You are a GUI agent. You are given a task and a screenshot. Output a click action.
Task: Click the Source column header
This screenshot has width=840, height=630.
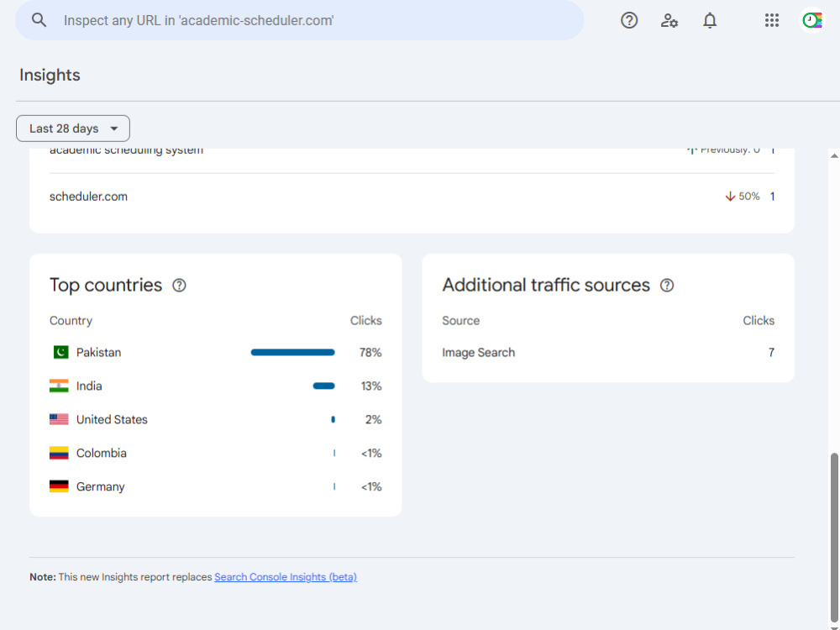pyautogui.click(x=460, y=320)
